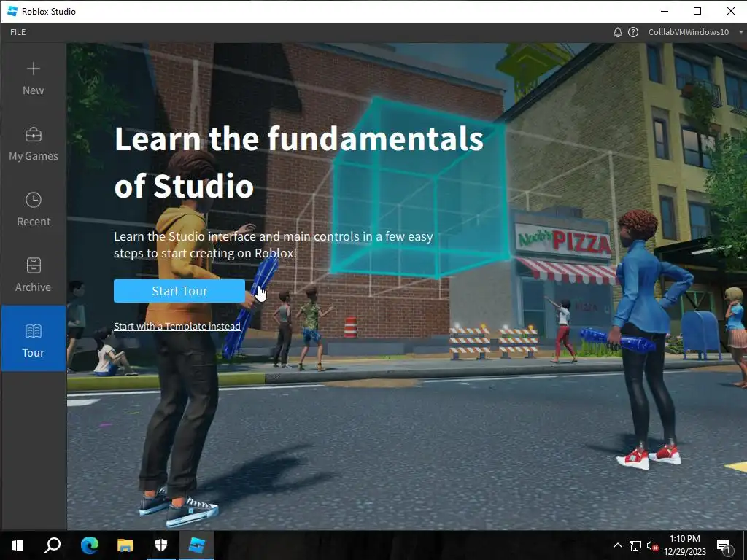Minimize the Roblox Studio window
The image size is (747, 560).
[x=665, y=11]
